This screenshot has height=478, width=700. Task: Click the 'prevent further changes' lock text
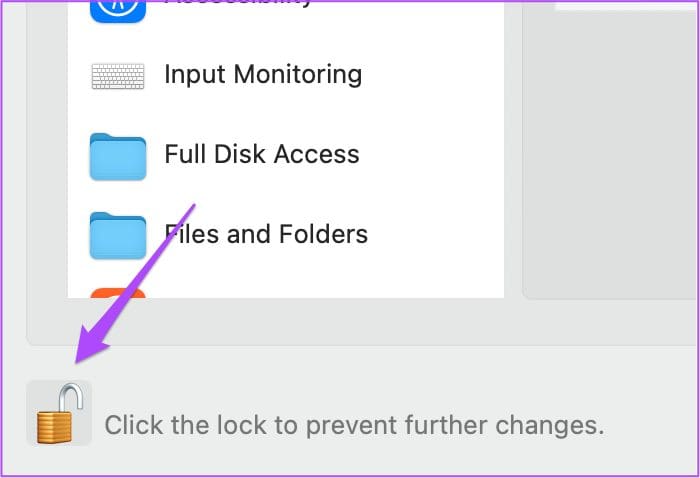pos(354,425)
